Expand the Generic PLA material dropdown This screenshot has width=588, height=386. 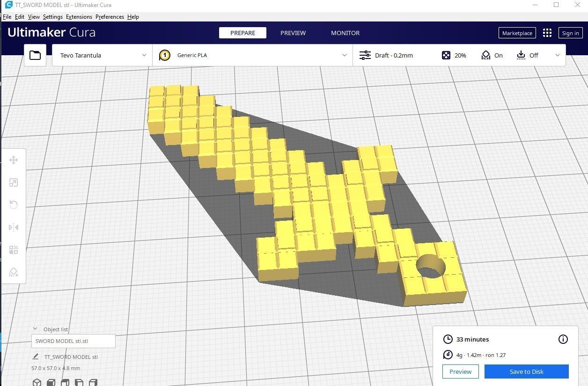click(x=253, y=55)
